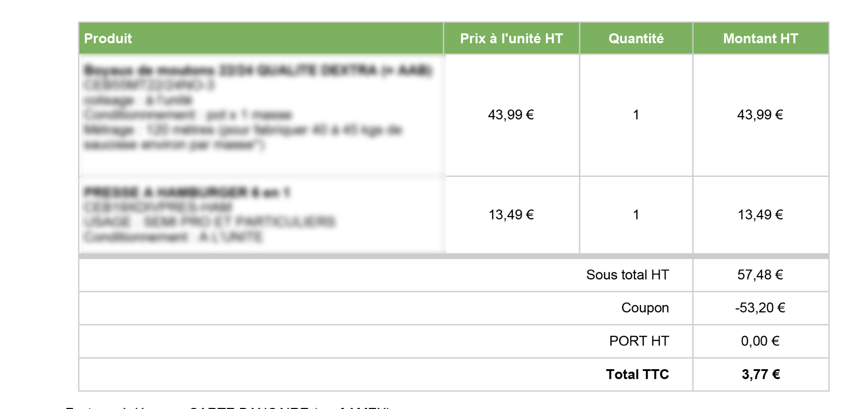Select the 0,00 € shipping amount
868x409 pixels.
tap(760, 341)
